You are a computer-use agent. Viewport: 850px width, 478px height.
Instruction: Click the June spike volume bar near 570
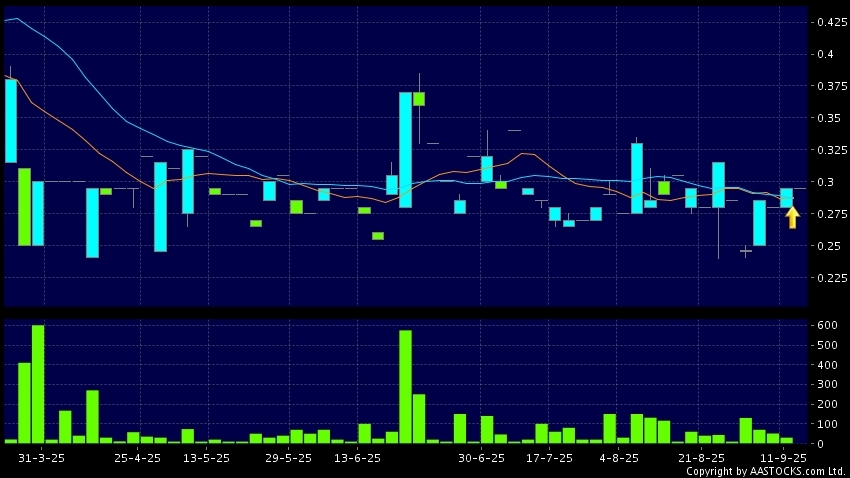pos(405,387)
